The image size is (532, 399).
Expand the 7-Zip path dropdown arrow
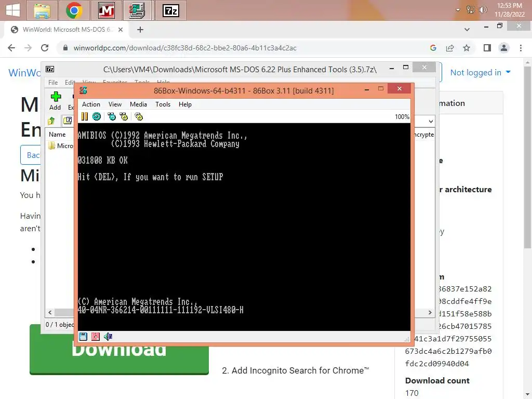click(431, 121)
